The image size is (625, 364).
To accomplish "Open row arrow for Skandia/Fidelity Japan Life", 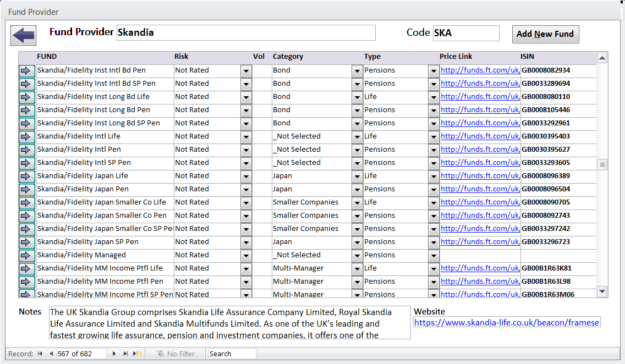I will [x=27, y=176].
